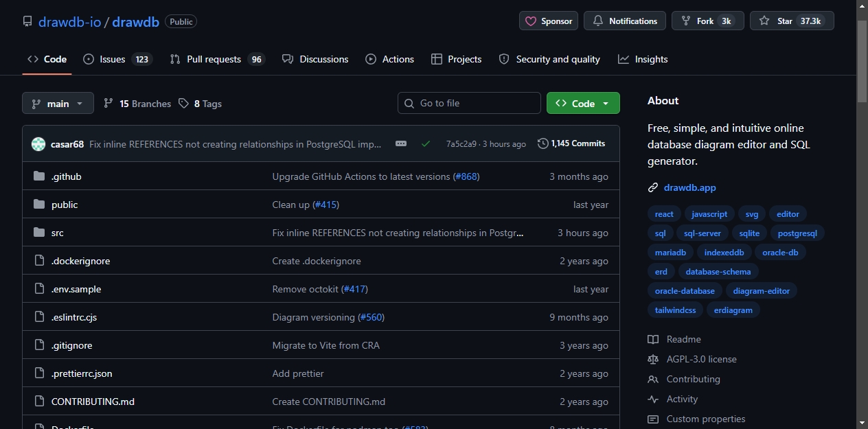Select the Code tab
The height and width of the screenshot is (429, 868).
pyautogui.click(x=47, y=59)
